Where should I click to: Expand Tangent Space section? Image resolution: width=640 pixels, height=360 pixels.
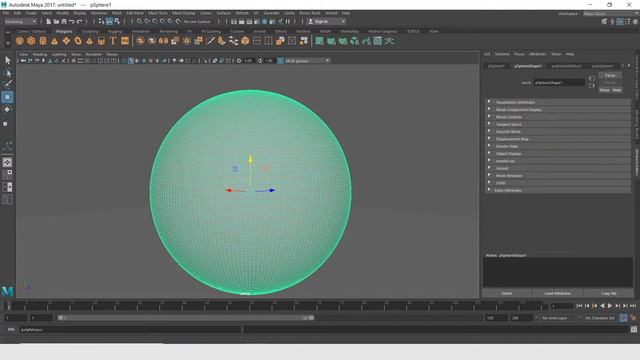pos(558,124)
